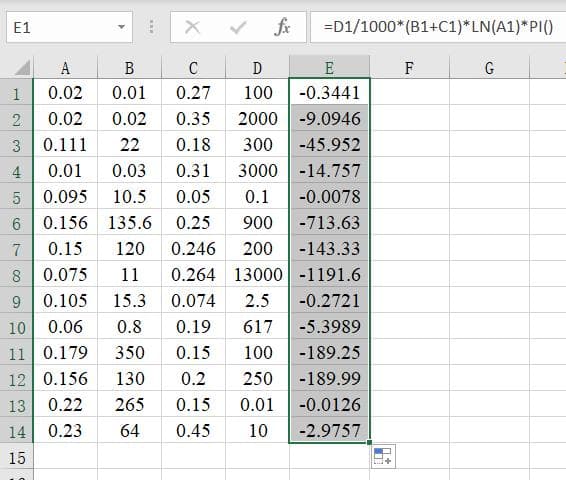566x480 pixels.
Task: Select row 15 header
Action: [x=16, y=457]
